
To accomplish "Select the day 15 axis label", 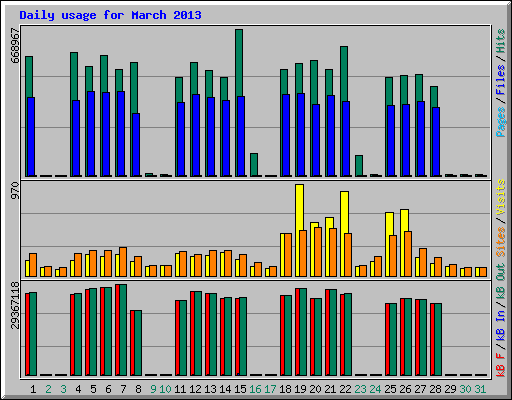I will [240, 389].
